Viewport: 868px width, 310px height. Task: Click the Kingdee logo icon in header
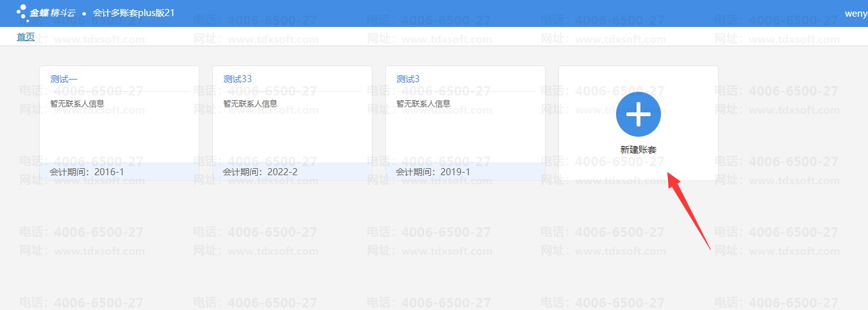point(22,13)
